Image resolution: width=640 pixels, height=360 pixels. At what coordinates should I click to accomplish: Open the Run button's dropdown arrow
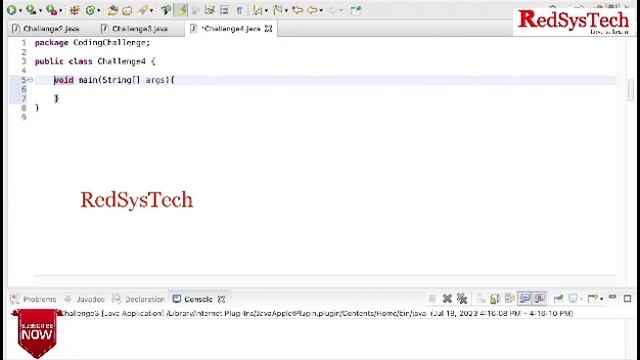pos(20,11)
